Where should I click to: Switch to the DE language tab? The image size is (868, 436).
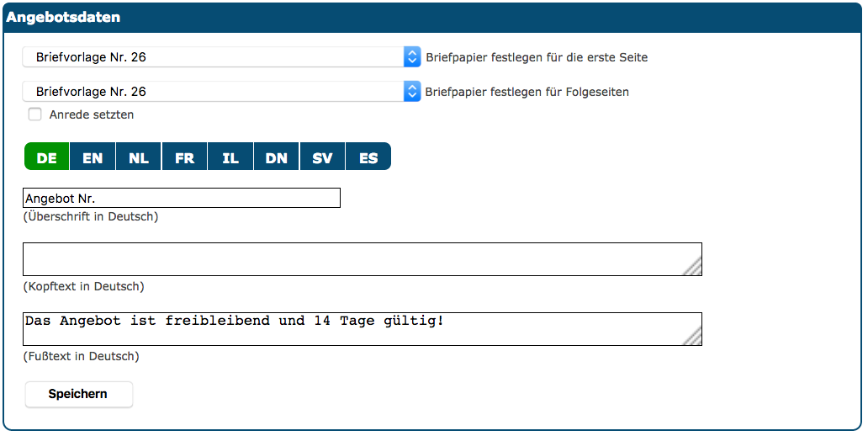pos(47,157)
